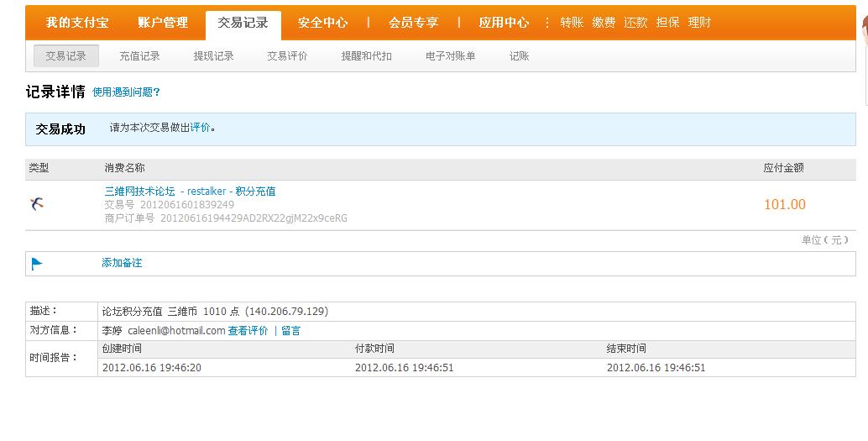Click the 付款时间 column header
The image size is (868, 441).
point(374,349)
